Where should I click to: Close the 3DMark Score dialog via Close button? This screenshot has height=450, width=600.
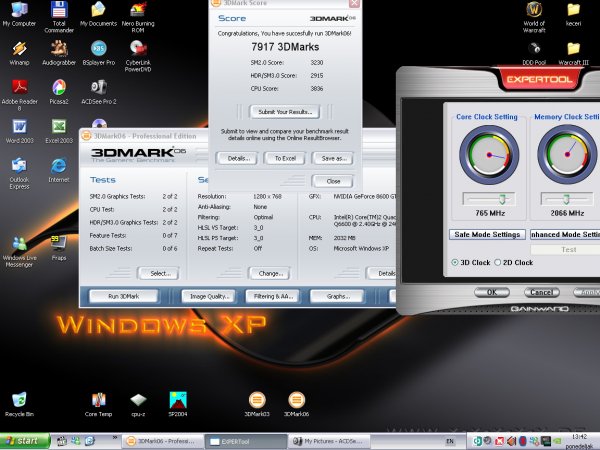point(333,181)
